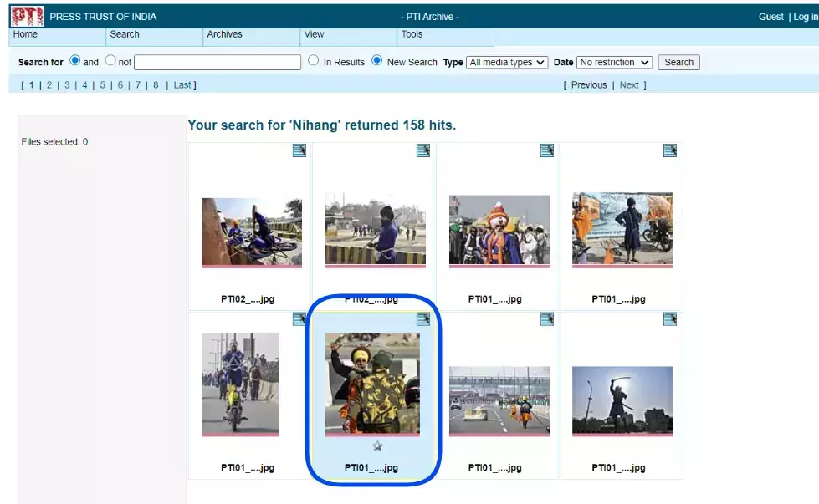Open the Tools menu
Image resolution: width=819 pixels, height=504 pixels.
coord(412,34)
